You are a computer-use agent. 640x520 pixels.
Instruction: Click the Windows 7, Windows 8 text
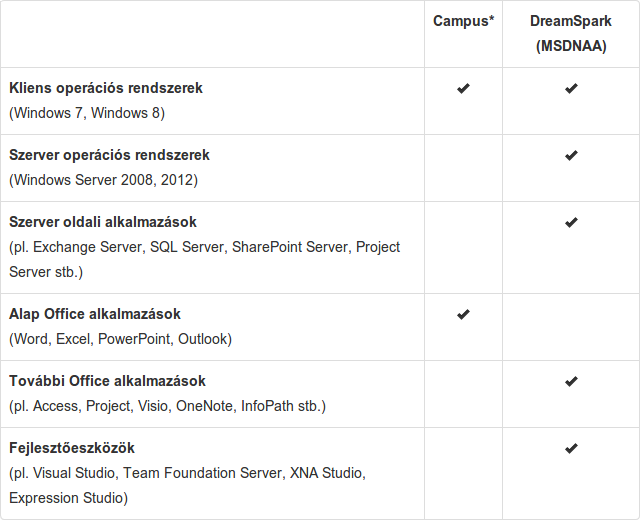[x=87, y=113]
